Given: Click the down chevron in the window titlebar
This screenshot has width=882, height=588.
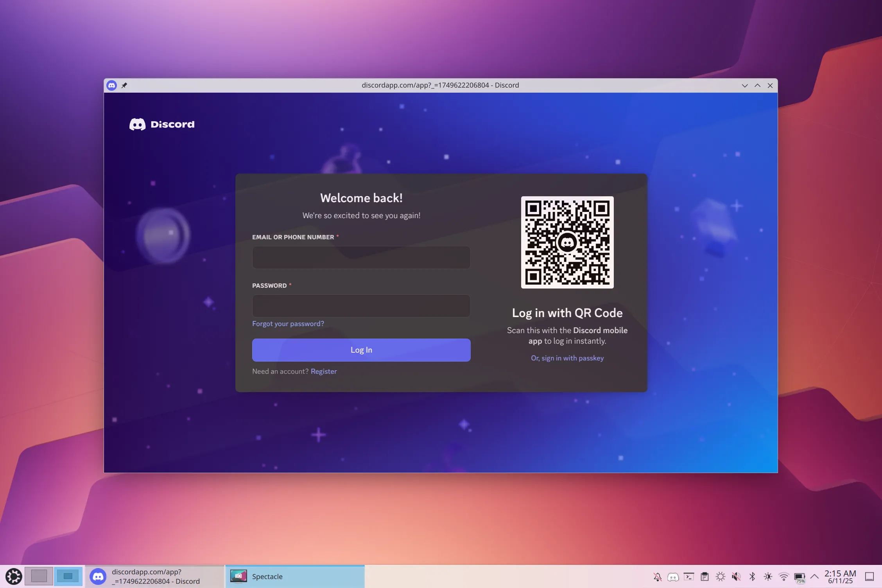Looking at the screenshot, I should point(744,85).
